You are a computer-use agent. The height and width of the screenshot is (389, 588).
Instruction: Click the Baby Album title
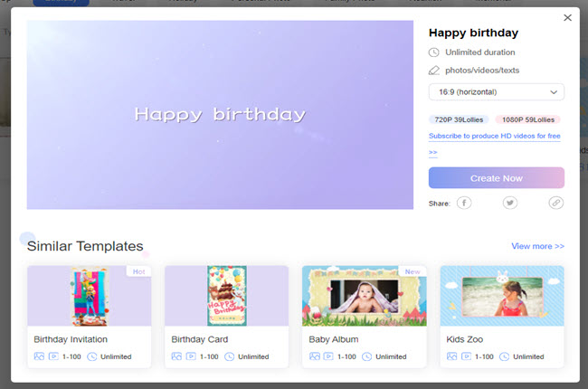334,339
